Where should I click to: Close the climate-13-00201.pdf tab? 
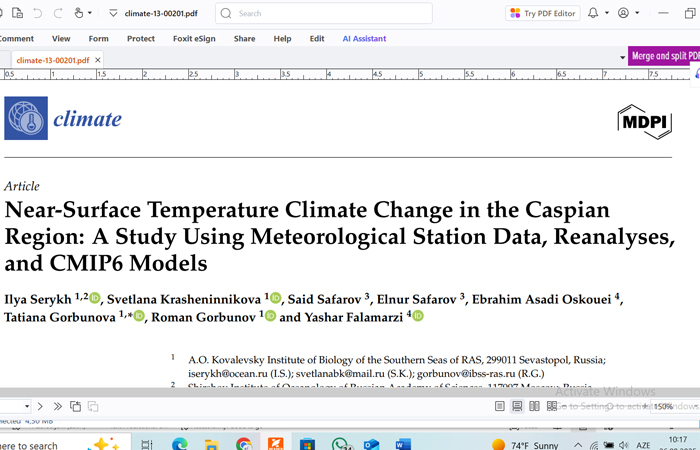click(x=98, y=60)
